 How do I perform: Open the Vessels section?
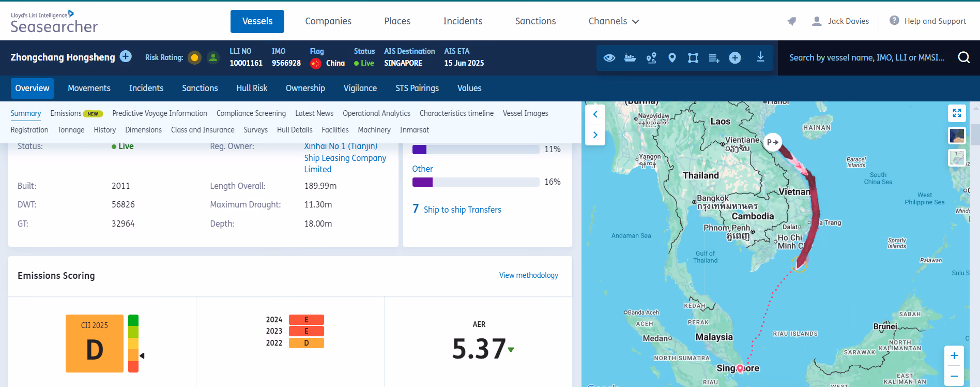coord(257,21)
